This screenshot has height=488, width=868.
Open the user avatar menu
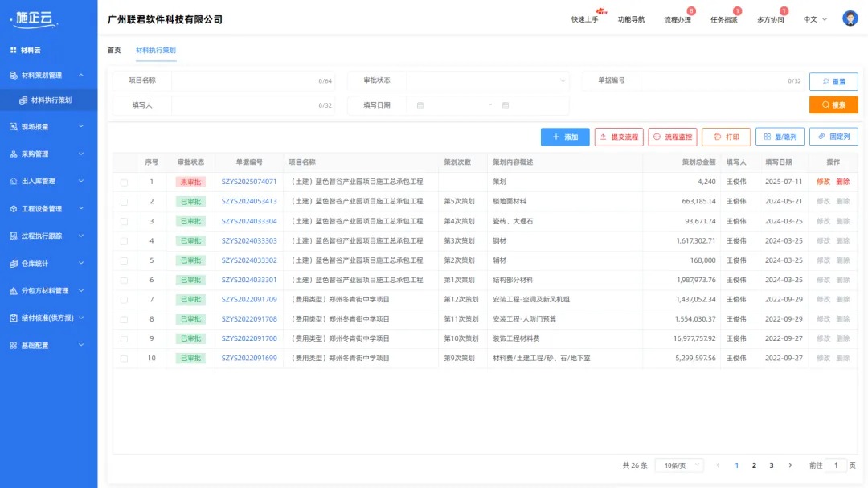click(850, 18)
